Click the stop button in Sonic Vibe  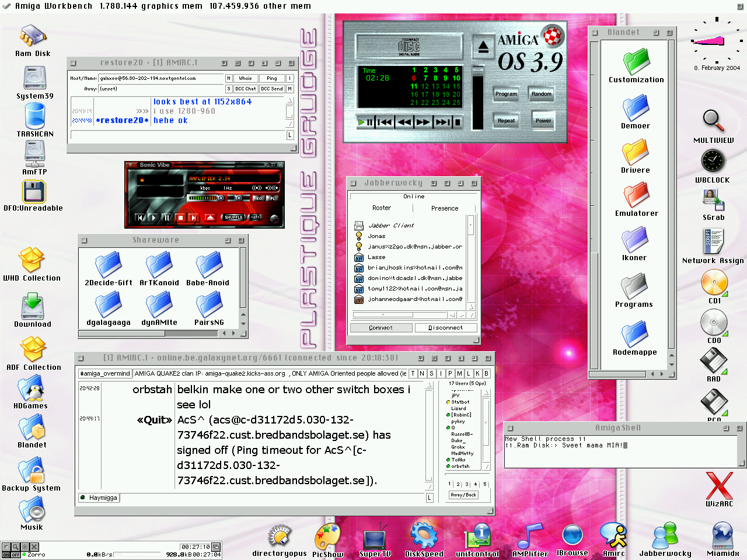tap(180, 218)
